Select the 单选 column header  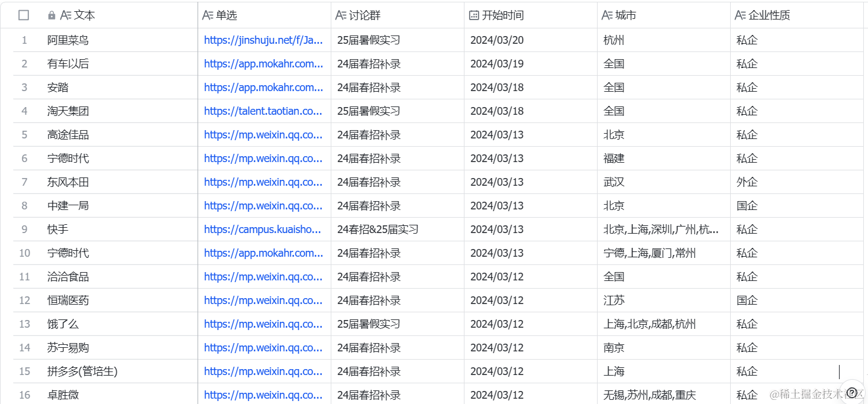click(264, 15)
